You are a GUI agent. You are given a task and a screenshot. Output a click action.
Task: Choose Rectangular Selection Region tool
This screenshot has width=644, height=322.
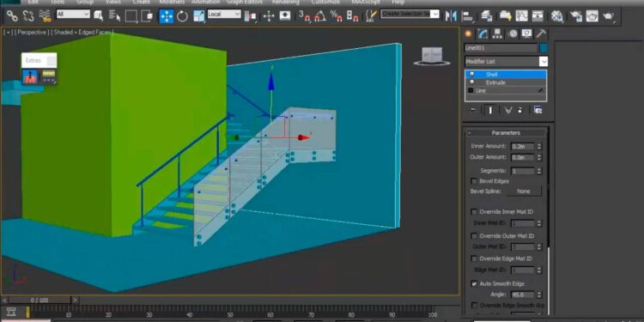[131, 15]
